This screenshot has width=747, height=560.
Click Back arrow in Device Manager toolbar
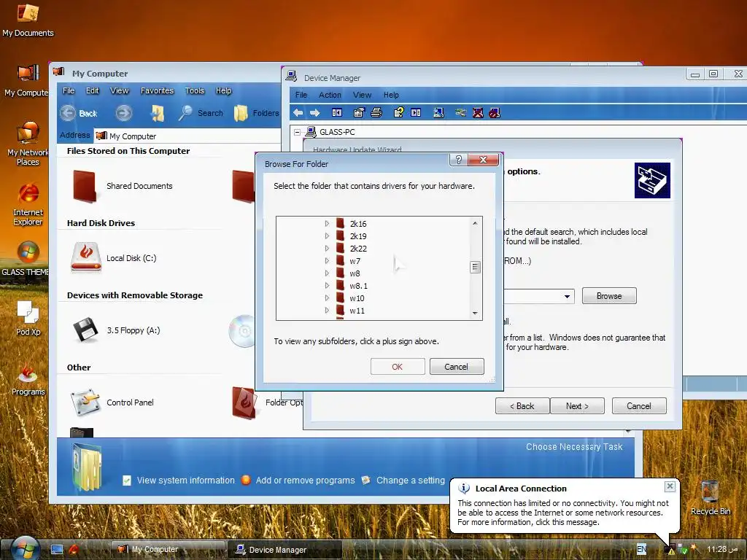298,113
